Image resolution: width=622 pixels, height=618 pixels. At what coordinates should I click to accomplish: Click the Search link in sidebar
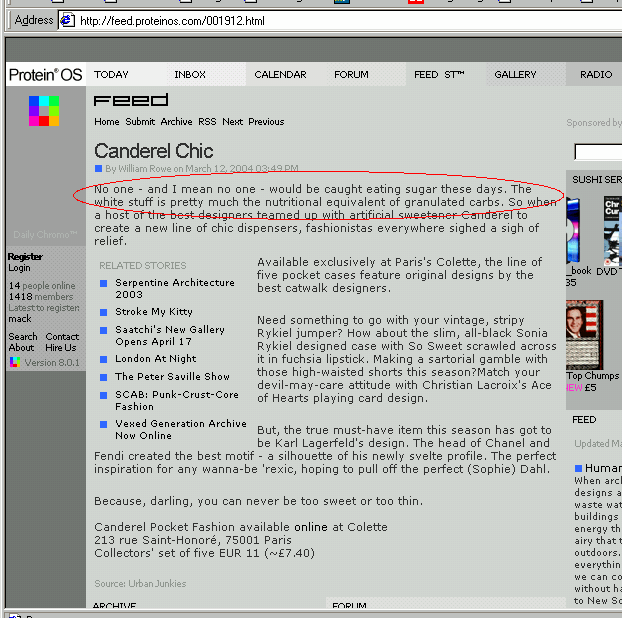click(x=23, y=337)
